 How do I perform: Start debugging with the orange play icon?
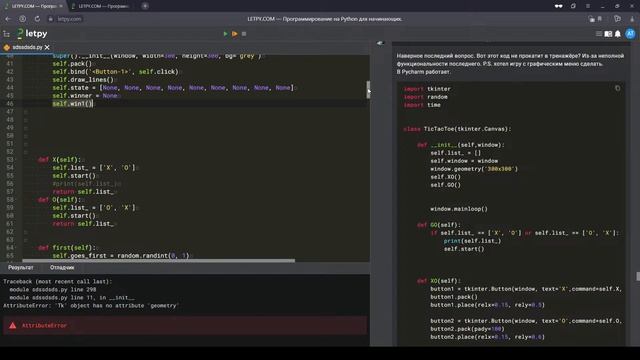(235, 34)
